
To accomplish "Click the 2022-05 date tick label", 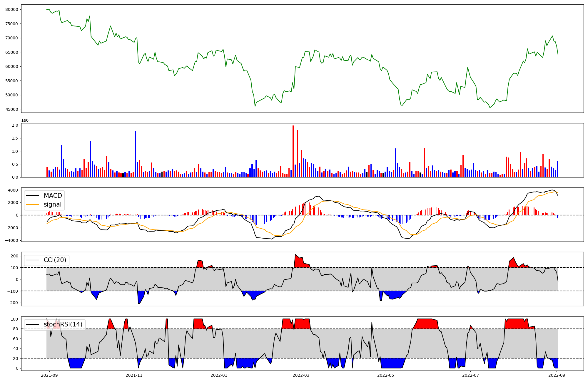I will [x=385, y=375].
